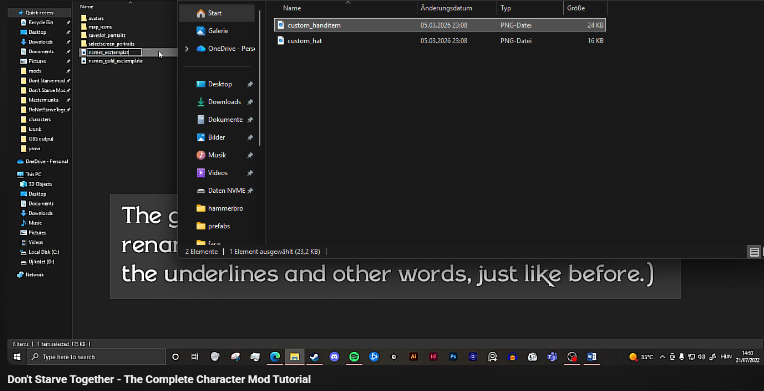Screen dimensions: 764x391
Task: Expand the OneDrive chevron in front Explorer
Action: [x=186, y=49]
